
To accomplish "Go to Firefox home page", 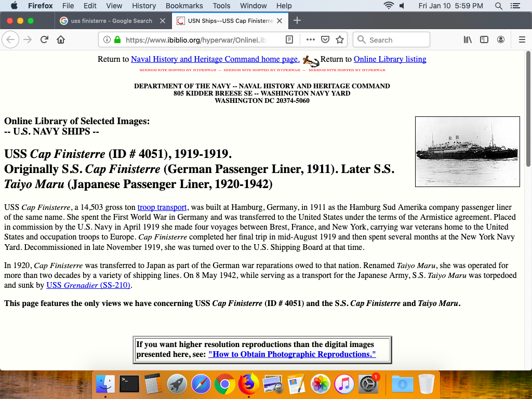I will [x=61, y=40].
